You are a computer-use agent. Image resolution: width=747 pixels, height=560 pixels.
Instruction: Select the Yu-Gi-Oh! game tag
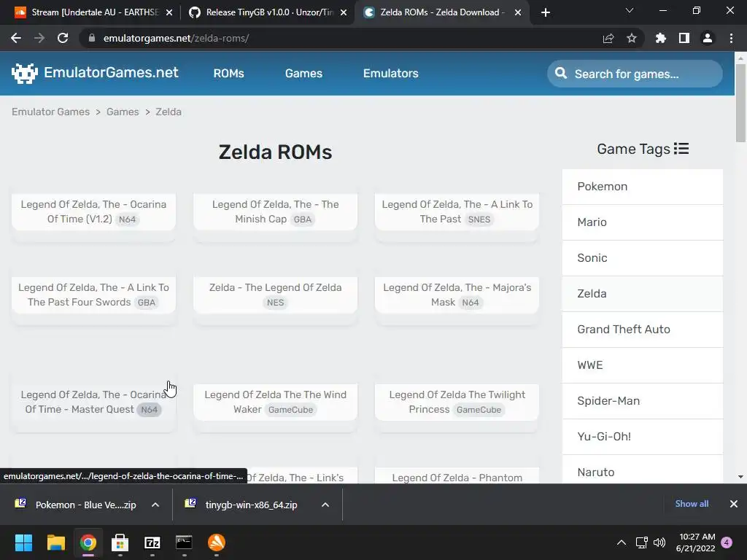642,437
